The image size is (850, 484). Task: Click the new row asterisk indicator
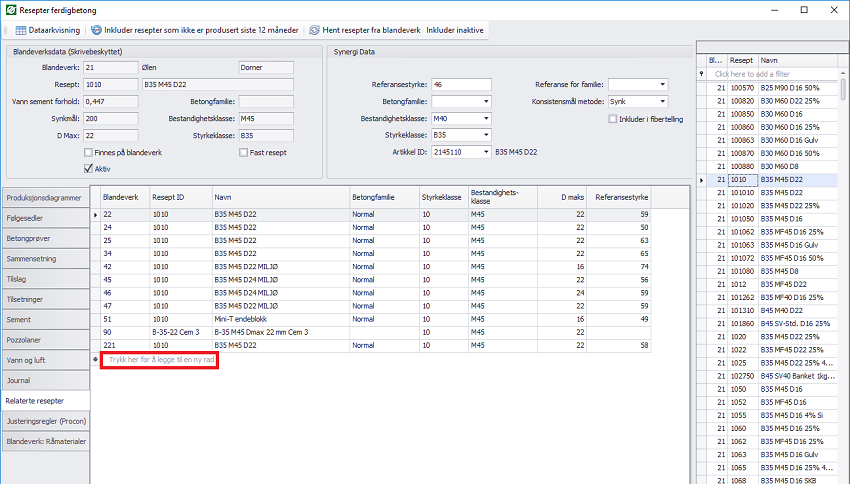pyautogui.click(x=95, y=358)
